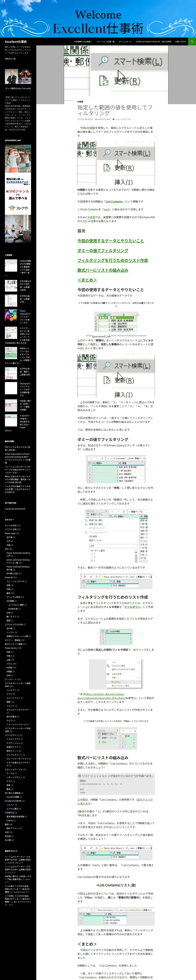Open category RPA
Viewport: 196px width, 980px height.
(x=7, y=549)
